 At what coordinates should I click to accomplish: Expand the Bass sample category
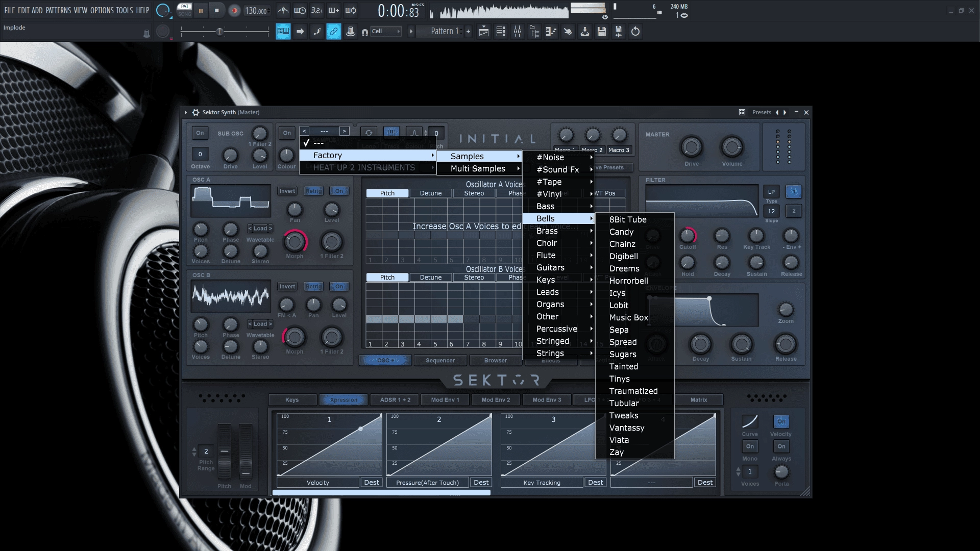click(x=559, y=206)
